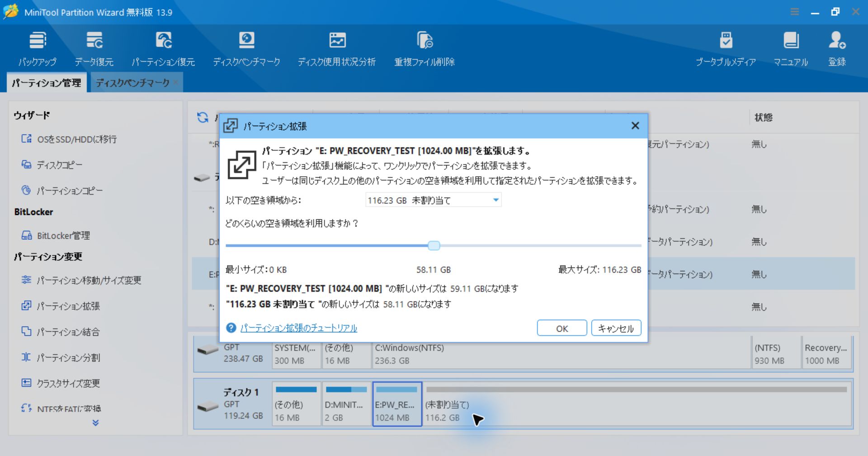Select パーティションコピー in the sidebar

[62, 191]
